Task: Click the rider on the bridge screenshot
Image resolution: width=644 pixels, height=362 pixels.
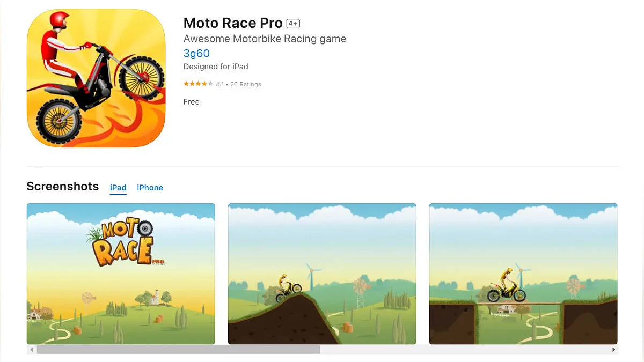Action: (x=507, y=286)
